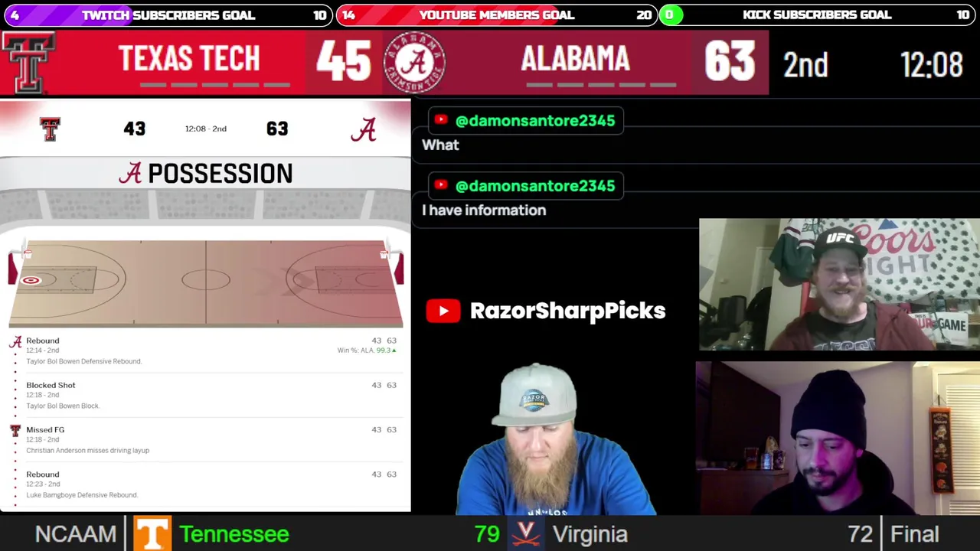Click the Twitch Subscribers Goal bar

(167, 15)
